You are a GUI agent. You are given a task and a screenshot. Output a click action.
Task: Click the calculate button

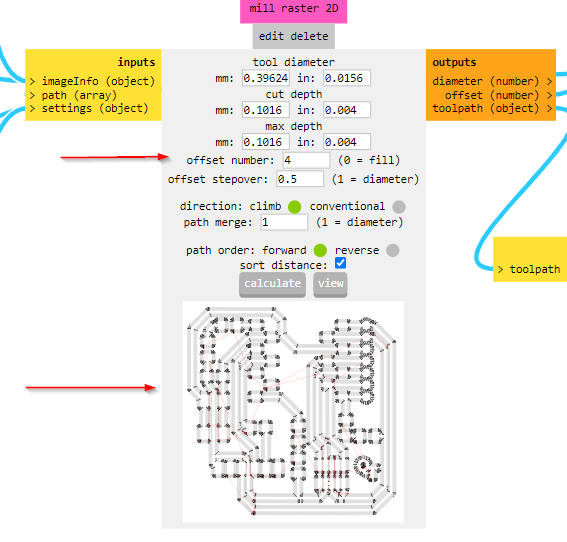coord(272,284)
